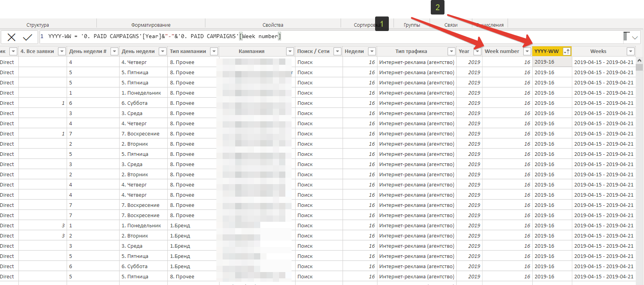Select the '4. Все заявки' column header
This screenshot has height=285, width=644.
click(x=37, y=51)
